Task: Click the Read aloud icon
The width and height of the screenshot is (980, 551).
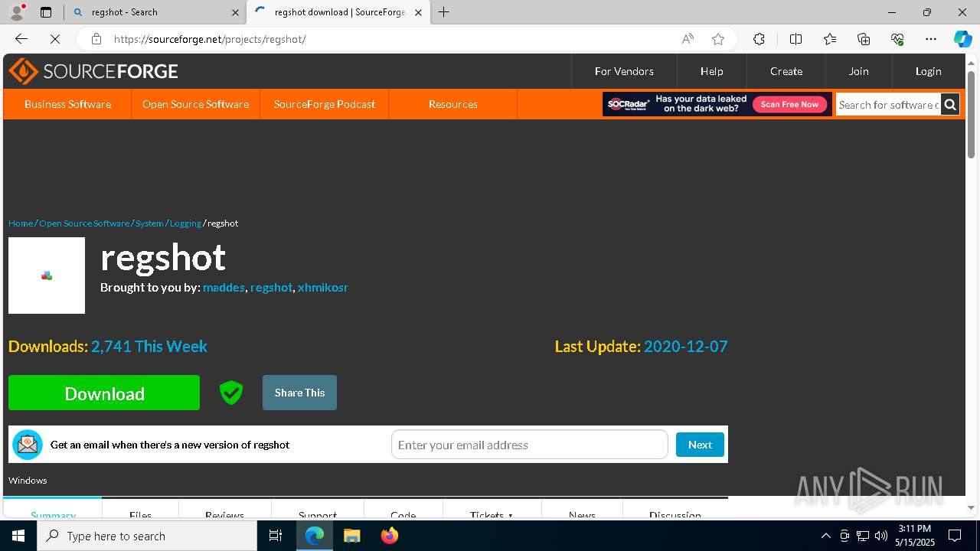Action: [688, 39]
